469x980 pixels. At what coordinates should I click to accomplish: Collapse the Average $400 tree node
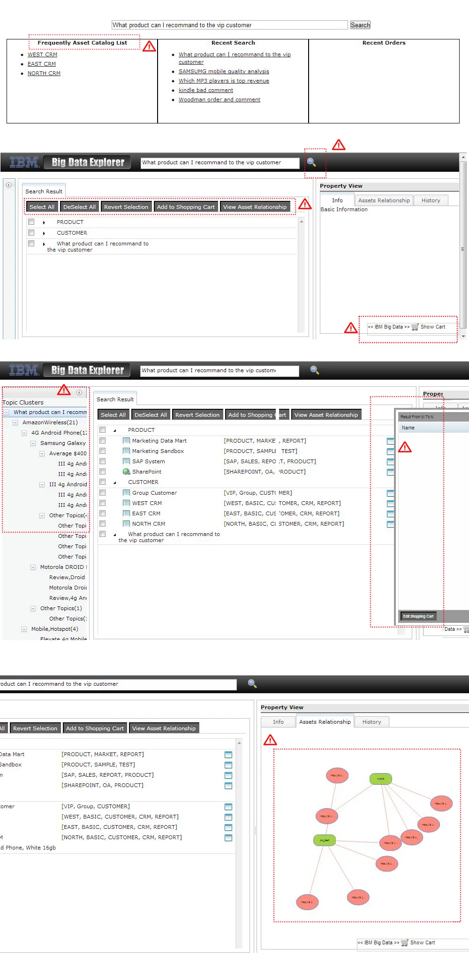[x=42, y=453]
